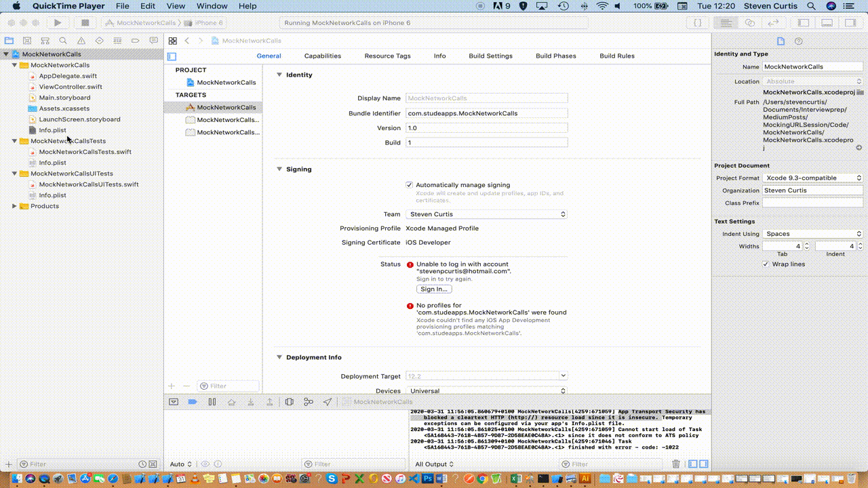Open the Window menu
Viewport: 868px width, 488px height.
click(x=212, y=6)
